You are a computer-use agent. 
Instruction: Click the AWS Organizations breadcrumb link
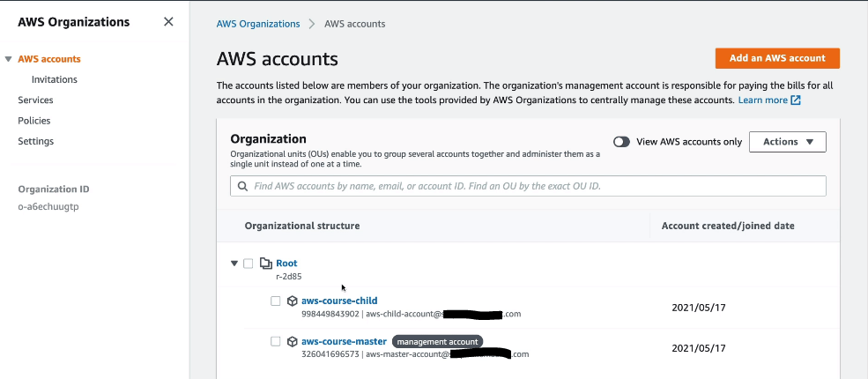pos(258,24)
